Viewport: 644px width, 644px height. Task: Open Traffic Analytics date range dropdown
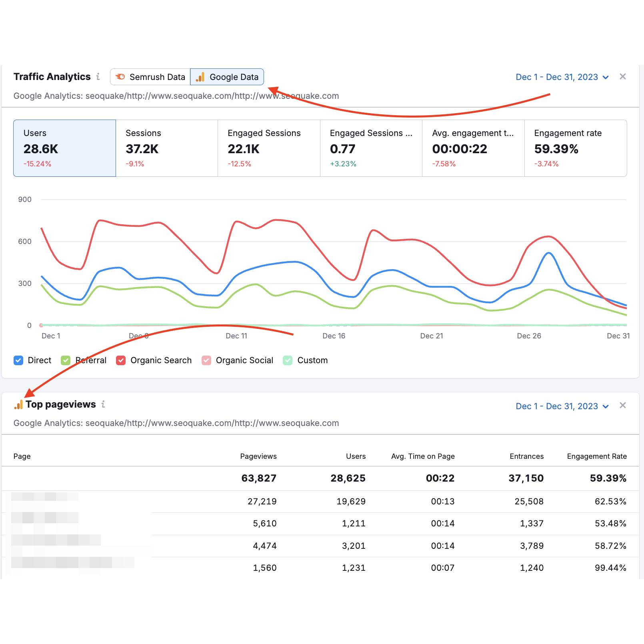pyautogui.click(x=562, y=77)
